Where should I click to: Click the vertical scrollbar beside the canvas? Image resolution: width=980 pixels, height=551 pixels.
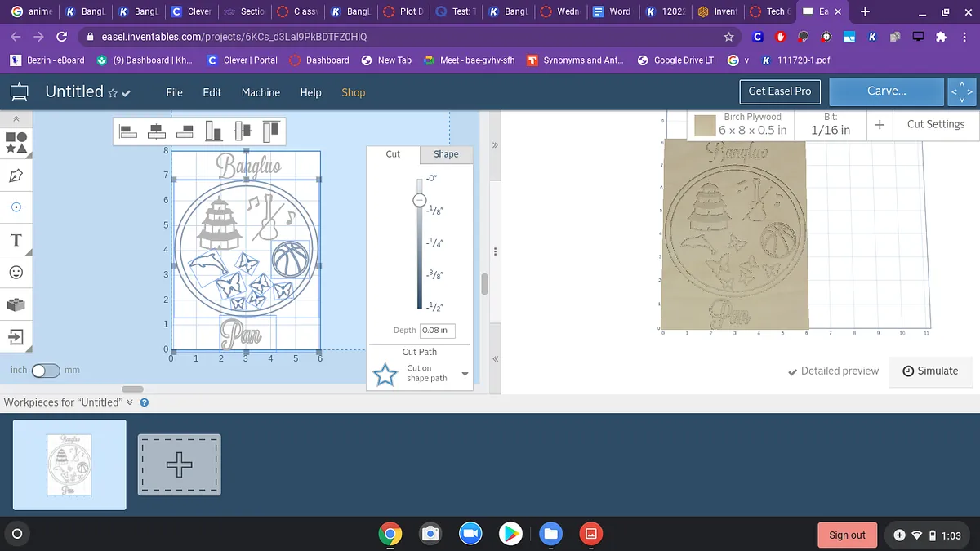(484, 284)
